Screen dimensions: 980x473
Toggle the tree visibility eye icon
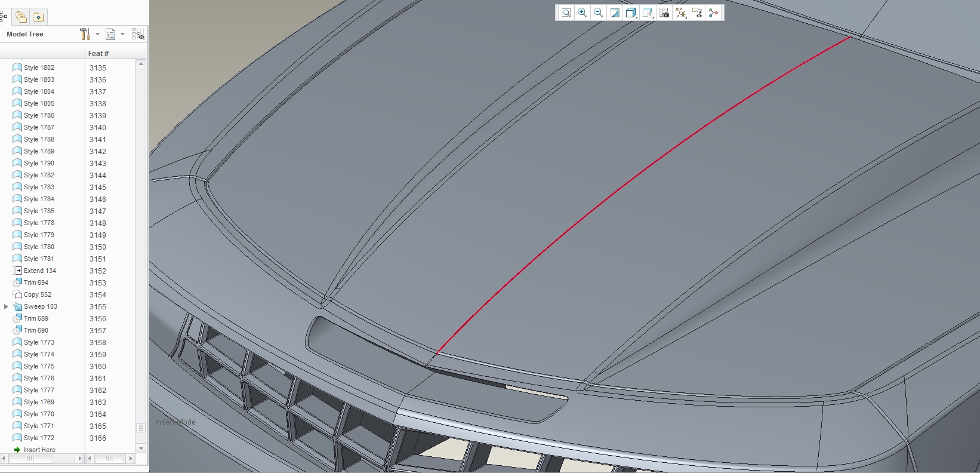[x=138, y=34]
